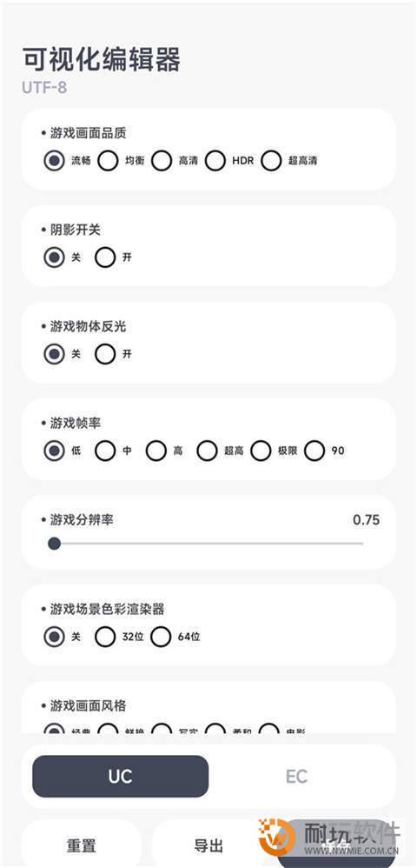The width and height of the screenshot is (417, 868).
Task: Switch to the EC tab
Action: tap(296, 776)
